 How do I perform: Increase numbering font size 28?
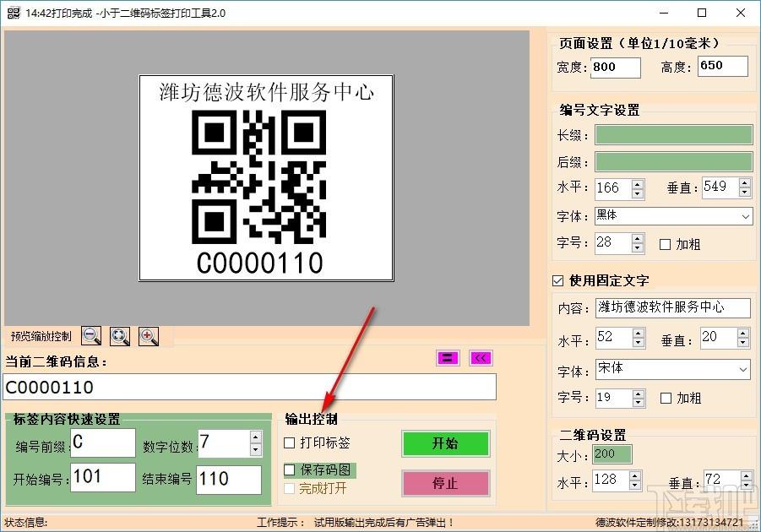click(x=638, y=238)
